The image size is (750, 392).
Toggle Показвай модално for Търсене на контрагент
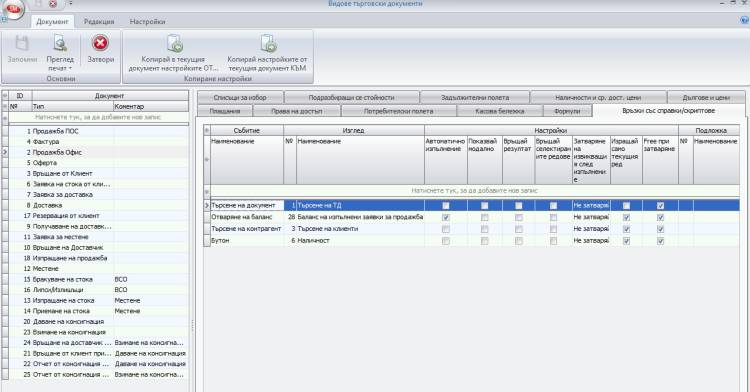[x=485, y=229]
